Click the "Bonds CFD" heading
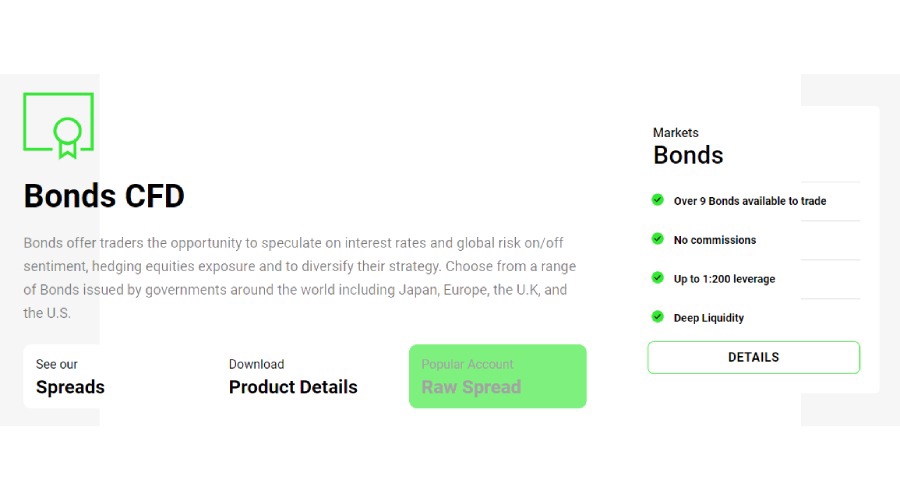Image resolution: width=900 pixels, height=500 pixels. click(104, 196)
